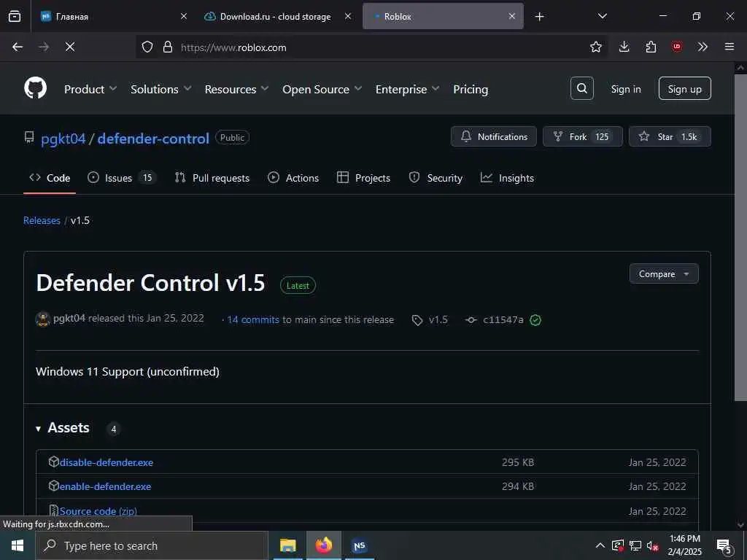Open the Actions tab
This screenshot has width=747, height=560.
click(x=293, y=178)
